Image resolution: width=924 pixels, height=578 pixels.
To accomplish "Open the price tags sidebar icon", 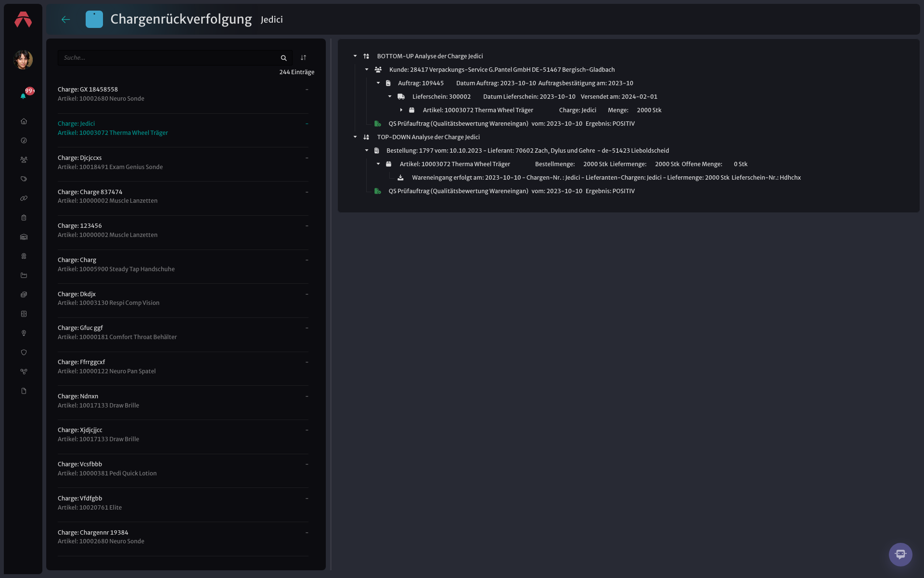I will [x=24, y=179].
